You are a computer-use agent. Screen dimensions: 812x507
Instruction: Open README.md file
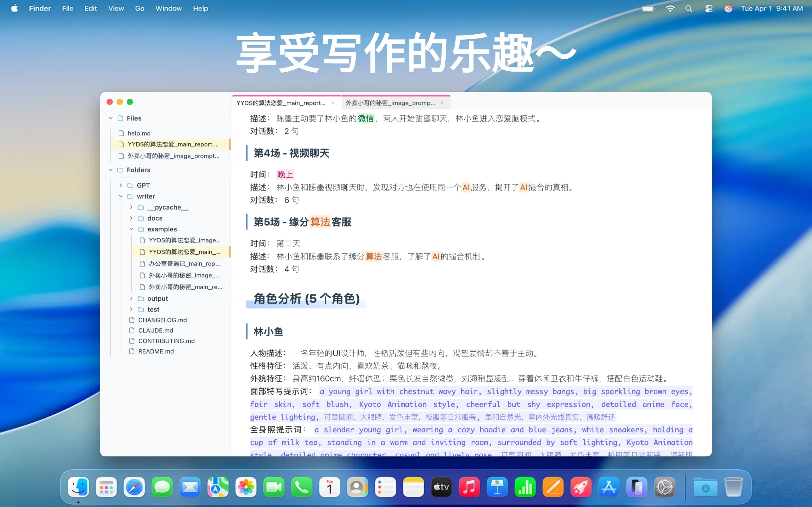(x=156, y=351)
